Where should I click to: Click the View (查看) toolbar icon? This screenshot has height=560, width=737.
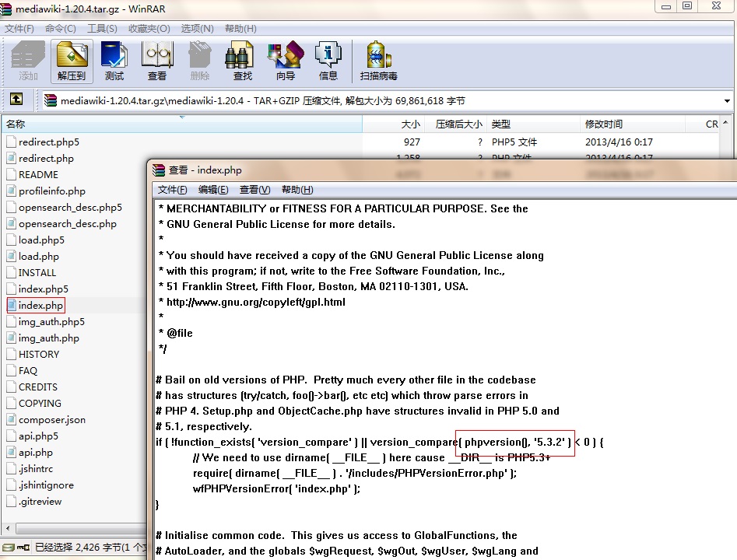(157, 61)
